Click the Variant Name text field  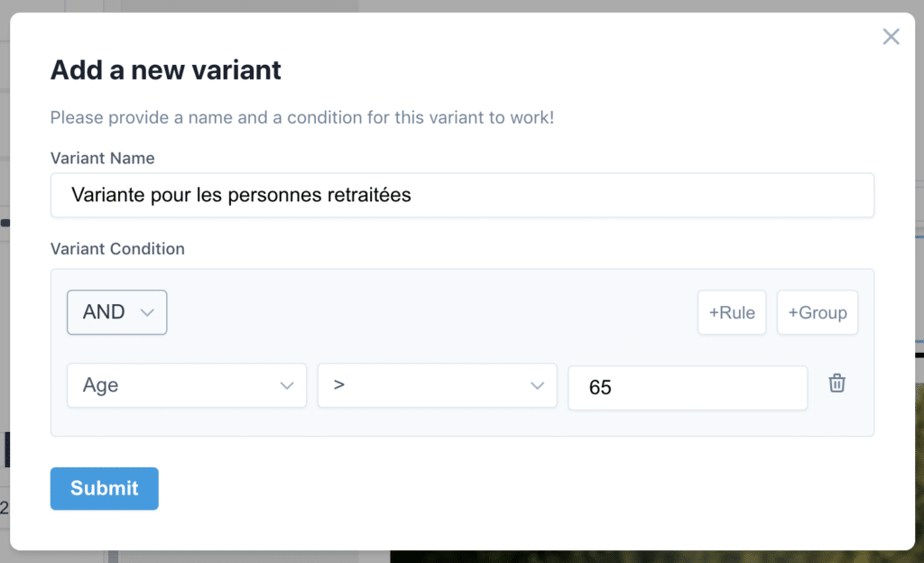coord(462,195)
